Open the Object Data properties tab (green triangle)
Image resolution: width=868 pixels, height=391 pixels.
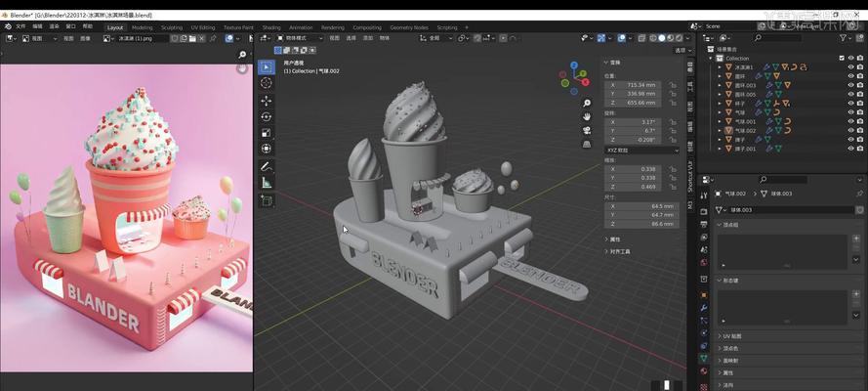(704, 359)
